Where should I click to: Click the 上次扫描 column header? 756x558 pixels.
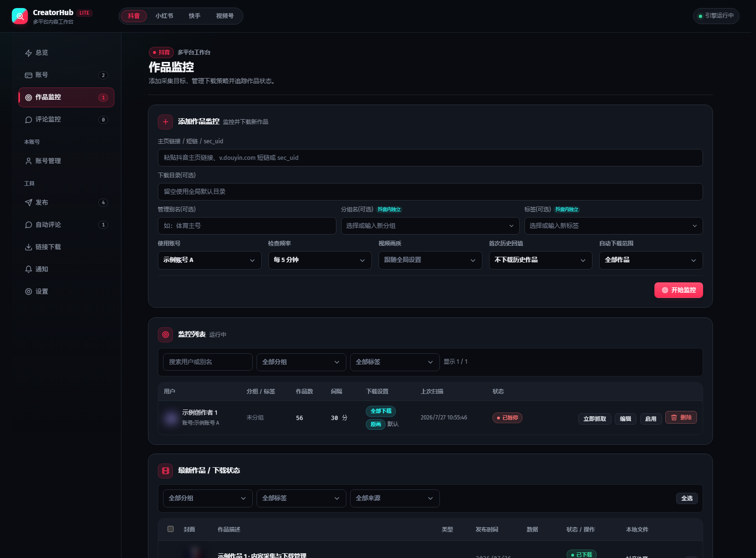pyautogui.click(x=432, y=392)
